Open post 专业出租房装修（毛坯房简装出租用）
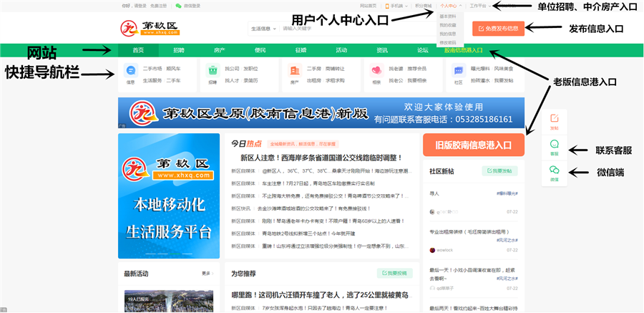 pos(469,231)
